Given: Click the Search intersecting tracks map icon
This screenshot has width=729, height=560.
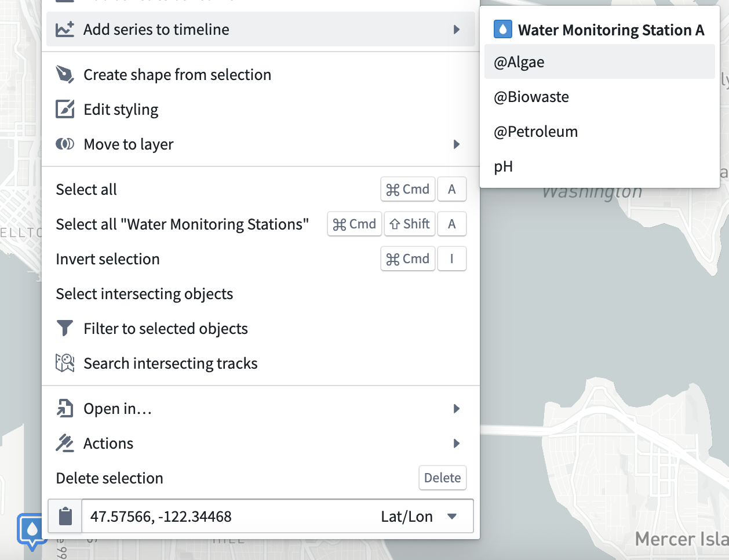Looking at the screenshot, I should (x=65, y=363).
